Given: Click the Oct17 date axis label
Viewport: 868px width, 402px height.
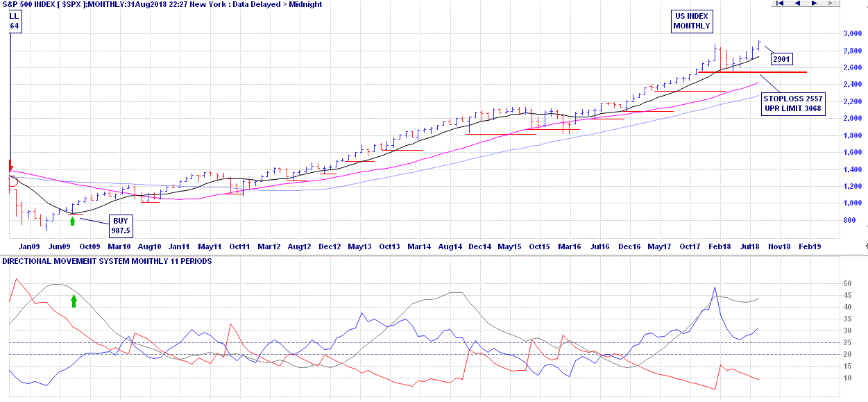Looking at the screenshot, I should click(x=690, y=246).
